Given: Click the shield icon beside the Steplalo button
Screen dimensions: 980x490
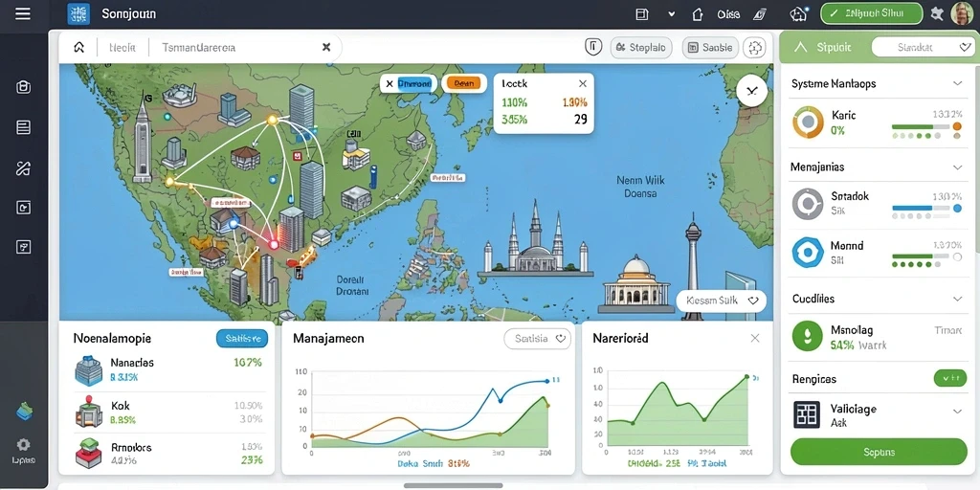Looking at the screenshot, I should pos(593,47).
